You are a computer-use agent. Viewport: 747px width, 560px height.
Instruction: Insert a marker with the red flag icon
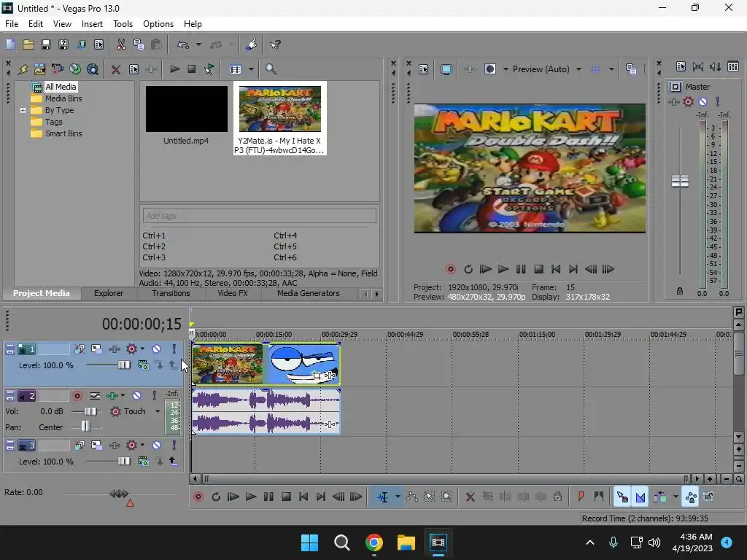pyautogui.click(x=581, y=497)
